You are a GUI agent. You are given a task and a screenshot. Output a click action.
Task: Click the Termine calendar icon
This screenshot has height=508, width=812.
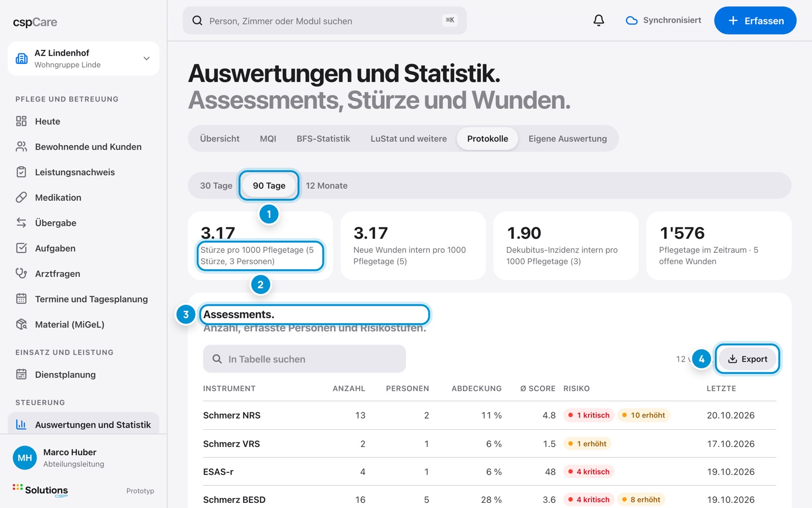coord(21,299)
